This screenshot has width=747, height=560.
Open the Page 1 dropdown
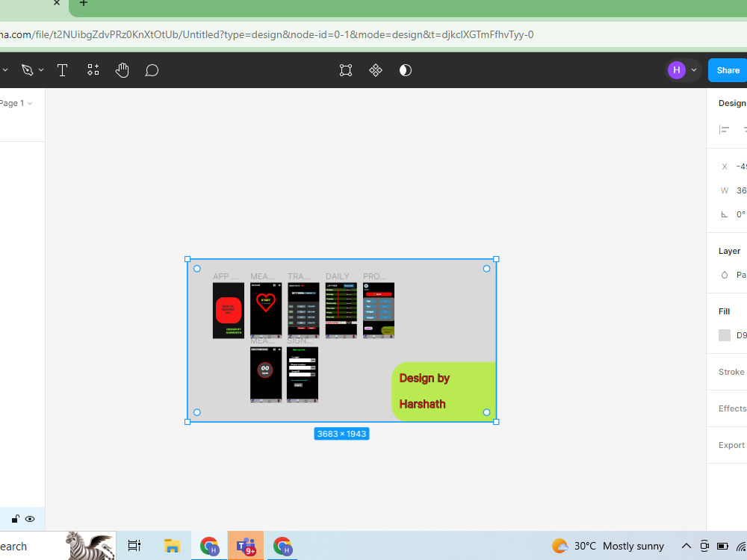pyautogui.click(x=16, y=103)
